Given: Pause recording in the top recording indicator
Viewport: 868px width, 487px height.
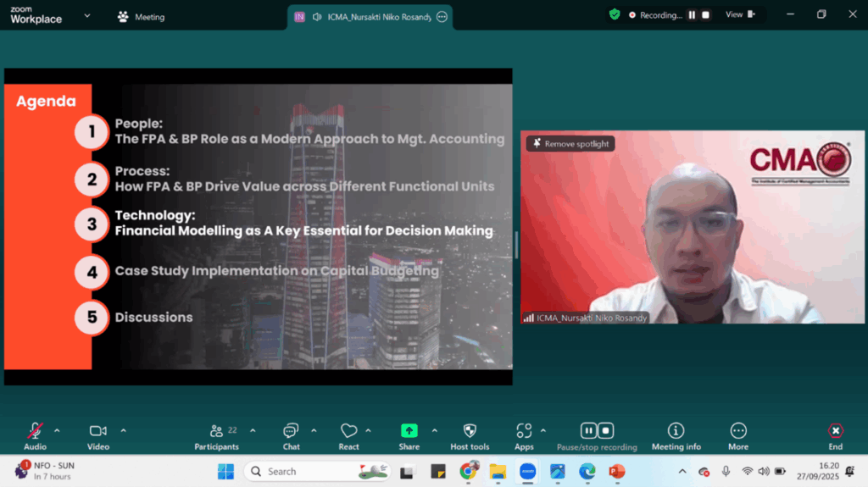Looking at the screenshot, I should point(692,15).
